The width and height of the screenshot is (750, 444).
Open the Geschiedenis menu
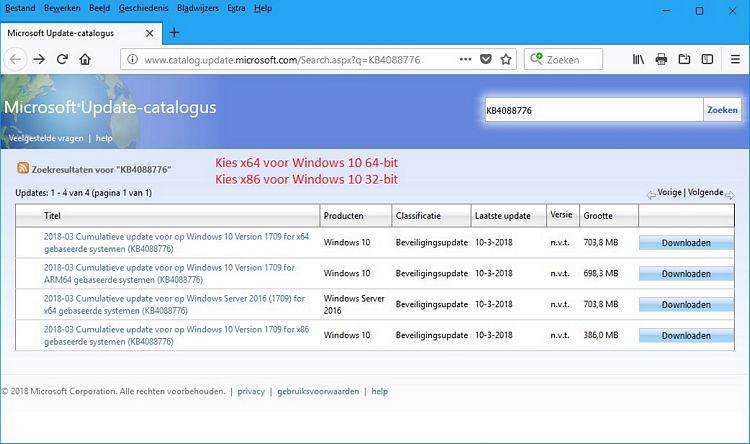143,8
